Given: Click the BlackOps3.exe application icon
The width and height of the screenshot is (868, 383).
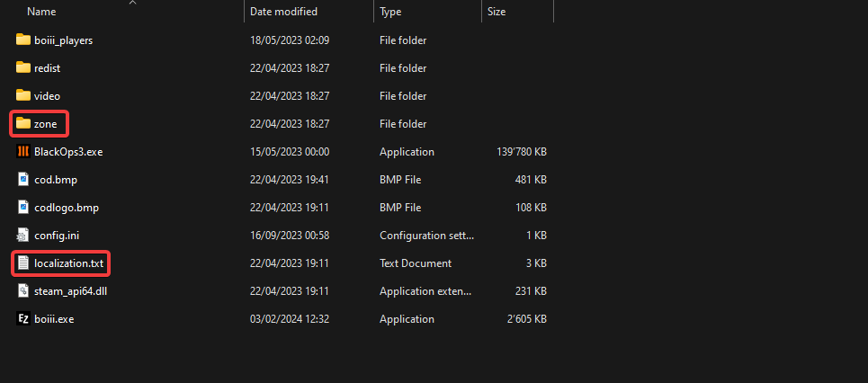Looking at the screenshot, I should (x=23, y=152).
